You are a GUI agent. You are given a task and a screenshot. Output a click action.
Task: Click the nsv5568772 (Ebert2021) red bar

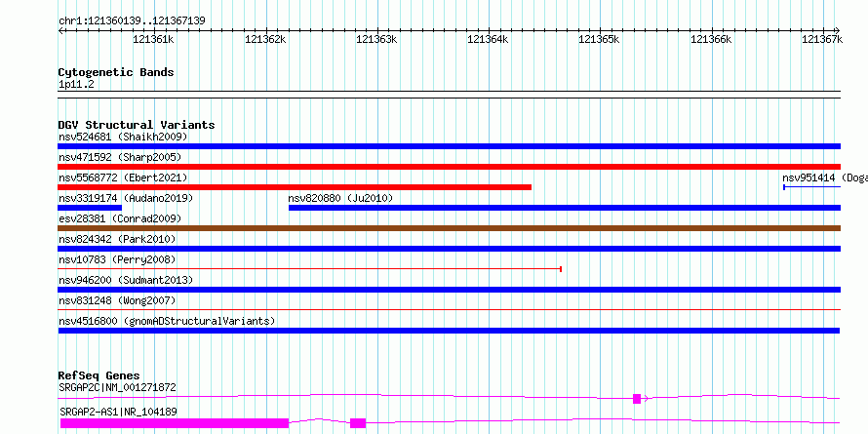[295, 187]
